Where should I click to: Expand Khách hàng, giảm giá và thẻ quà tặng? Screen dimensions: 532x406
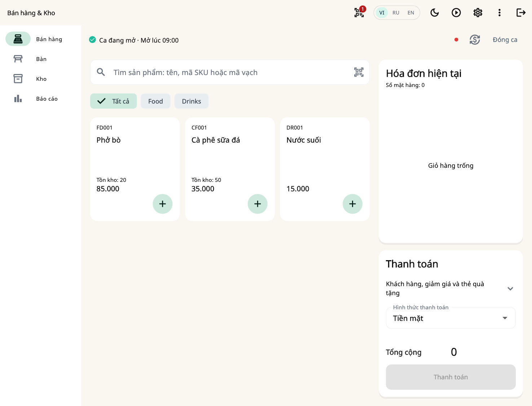[x=451, y=288]
